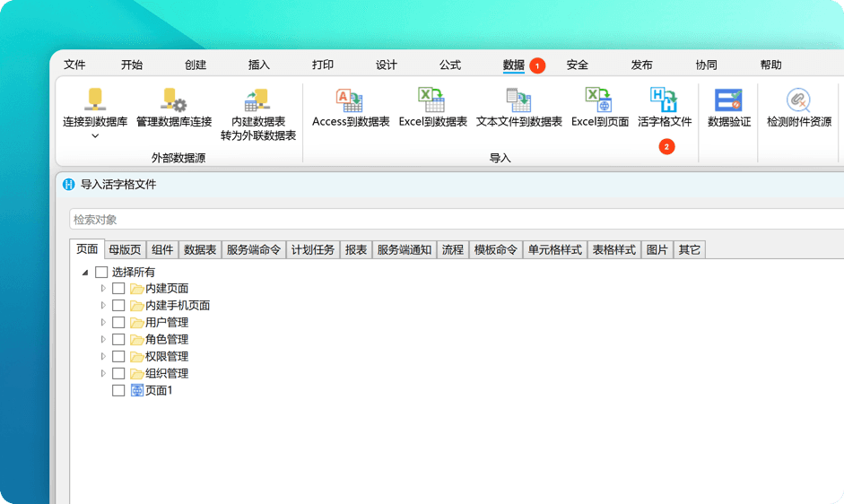The height and width of the screenshot is (504, 844).
Task: Open 活字格文件 import icon
Action: click(664, 100)
